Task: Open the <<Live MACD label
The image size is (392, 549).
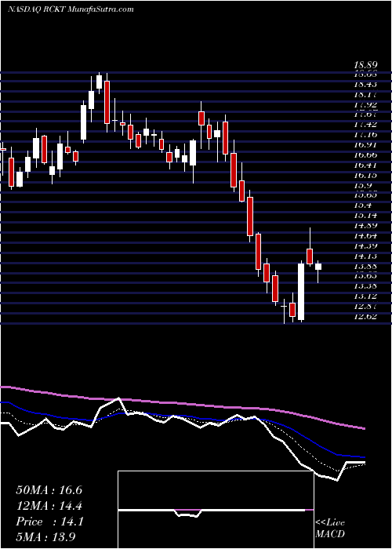Action: pyautogui.click(x=330, y=529)
